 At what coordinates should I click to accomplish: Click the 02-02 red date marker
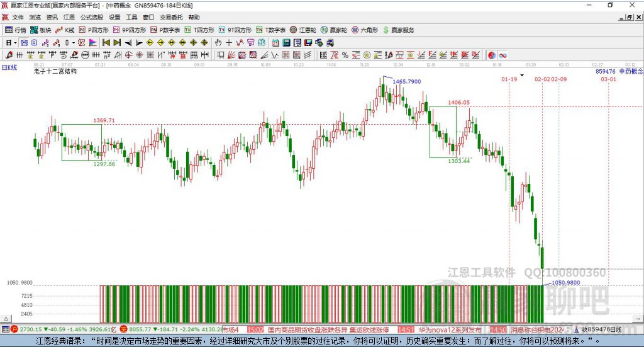click(542, 79)
